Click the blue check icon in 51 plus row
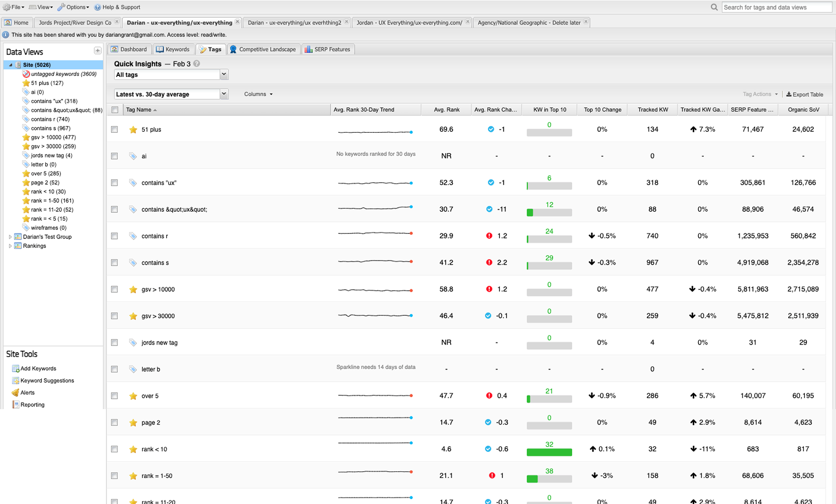Screen dimensions: 836x504 click(x=491, y=129)
